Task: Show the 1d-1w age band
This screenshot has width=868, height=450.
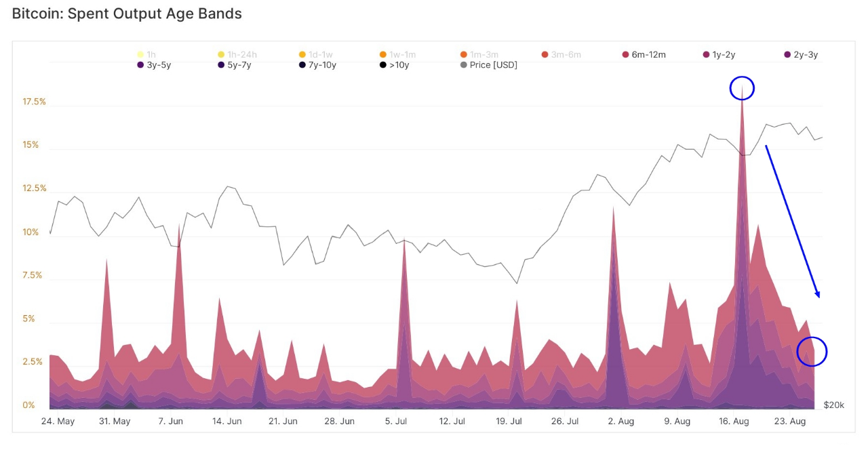Action: click(315, 54)
